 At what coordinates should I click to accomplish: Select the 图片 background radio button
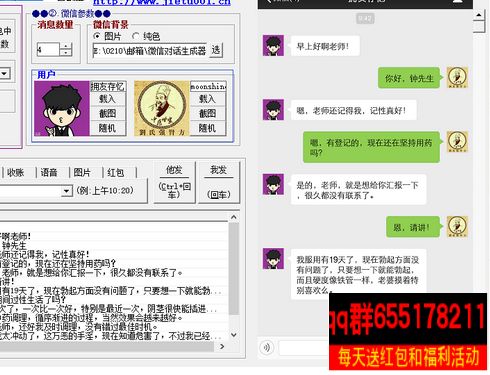pos(97,36)
